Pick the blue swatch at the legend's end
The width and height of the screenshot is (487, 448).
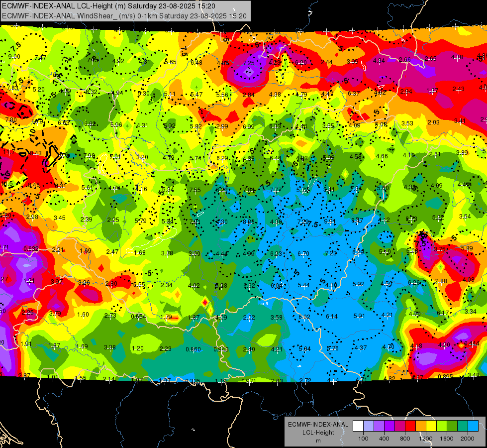pyautogui.click(x=474, y=426)
